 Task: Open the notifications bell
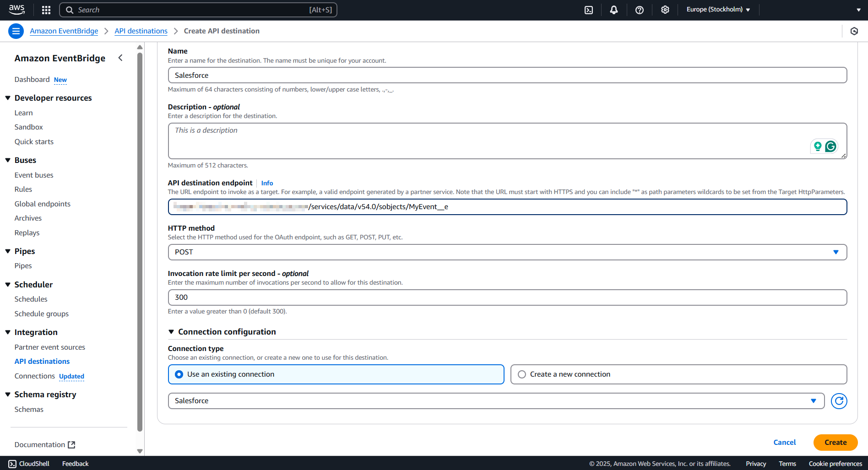[614, 10]
